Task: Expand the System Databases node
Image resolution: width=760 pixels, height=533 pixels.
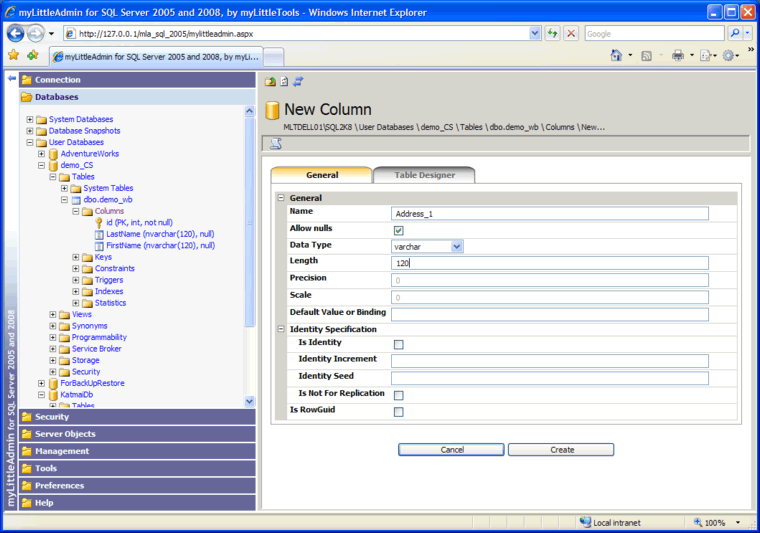Action: (x=30, y=119)
